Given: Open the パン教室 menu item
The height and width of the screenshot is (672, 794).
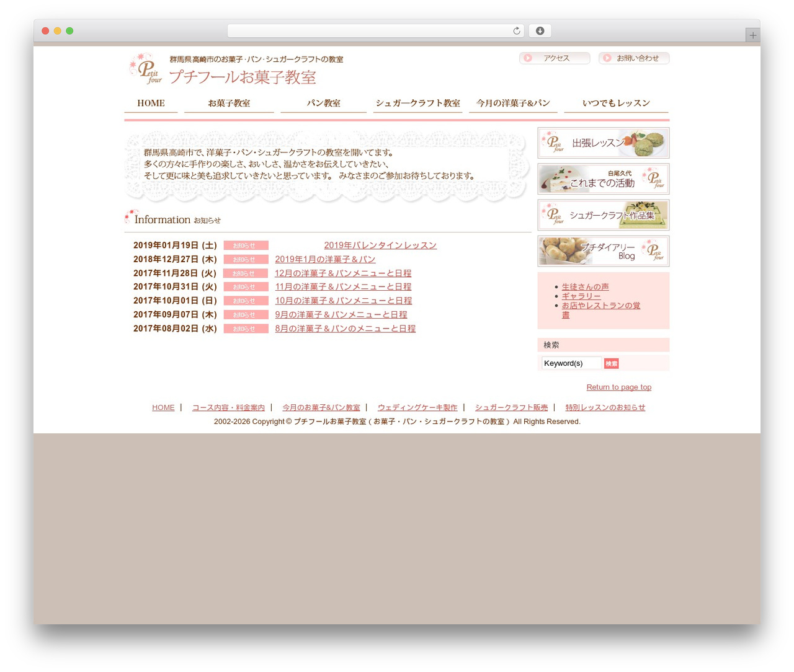Looking at the screenshot, I should (x=323, y=104).
